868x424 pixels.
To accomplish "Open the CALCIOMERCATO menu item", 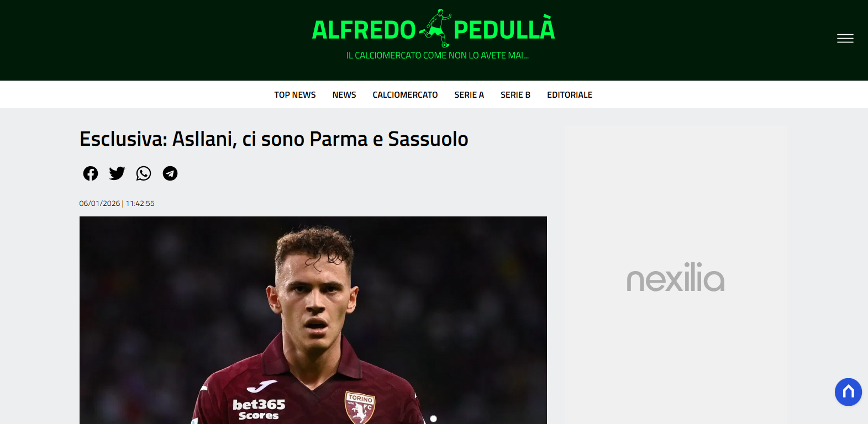I will click(x=405, y=95).
